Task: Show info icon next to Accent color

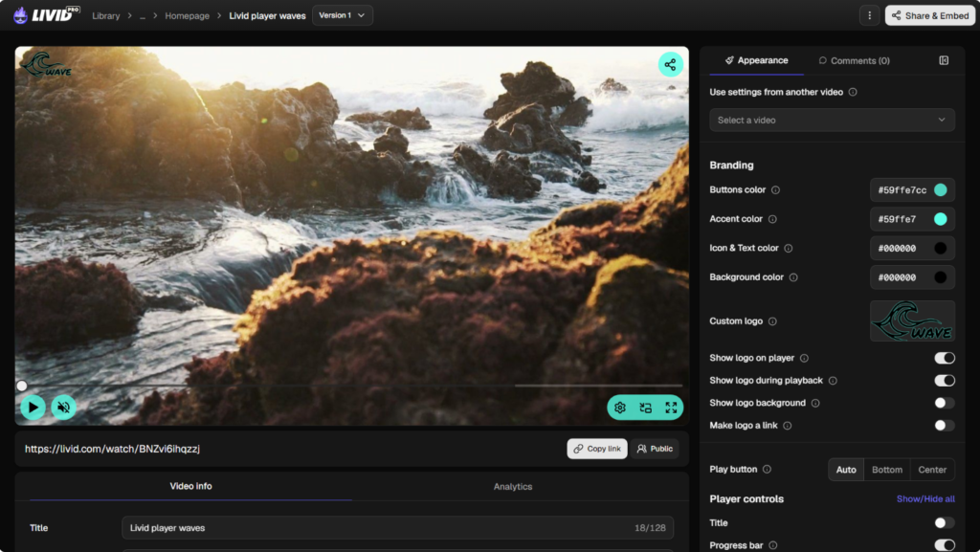Action: tap(772, 219)
